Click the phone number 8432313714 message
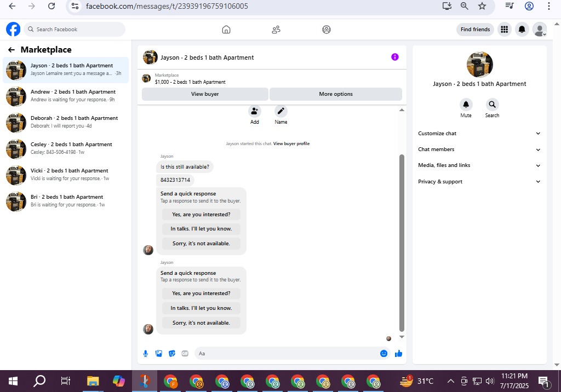 tap(175, 180)
